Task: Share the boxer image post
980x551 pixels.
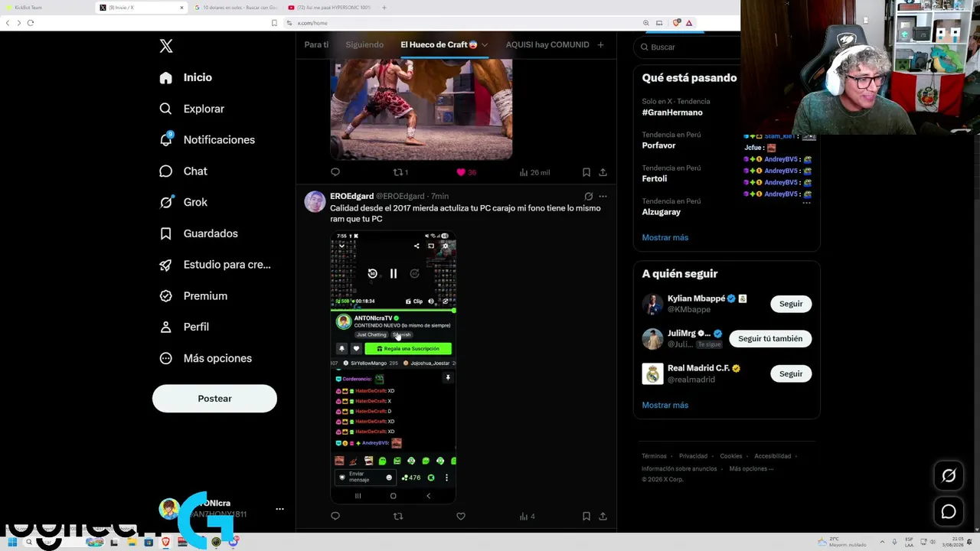Action: 603,172
